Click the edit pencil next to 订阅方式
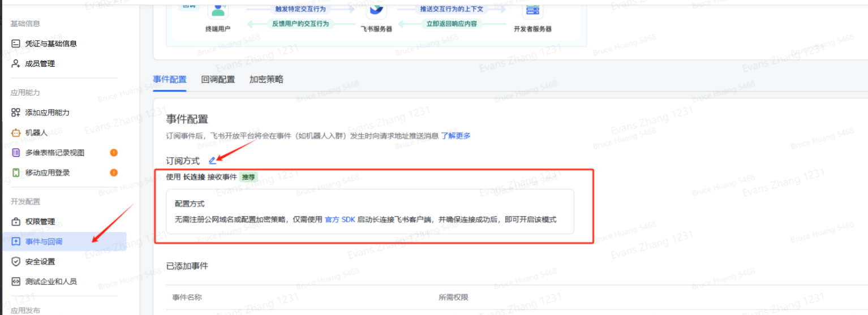Viewport: 868px width, 315px height. point(212,161)
